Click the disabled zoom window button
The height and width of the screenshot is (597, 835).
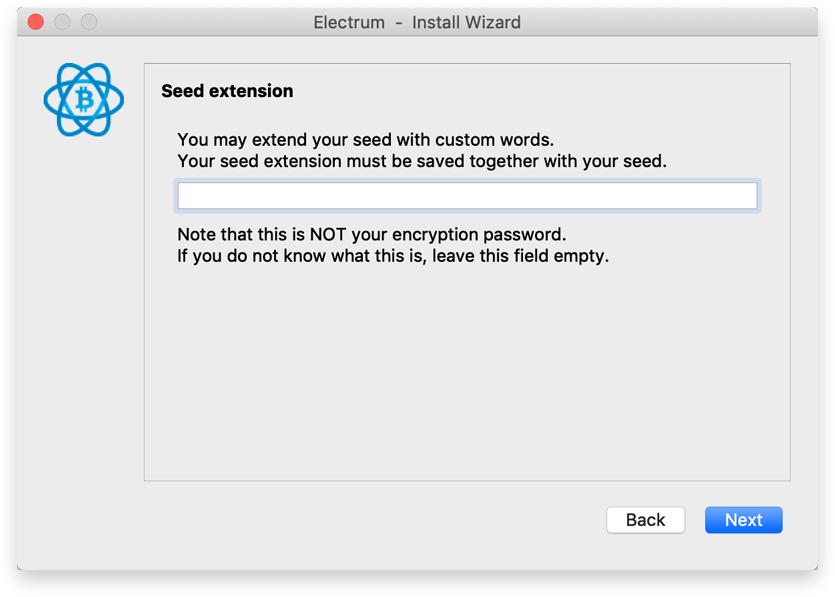(88, 22)
